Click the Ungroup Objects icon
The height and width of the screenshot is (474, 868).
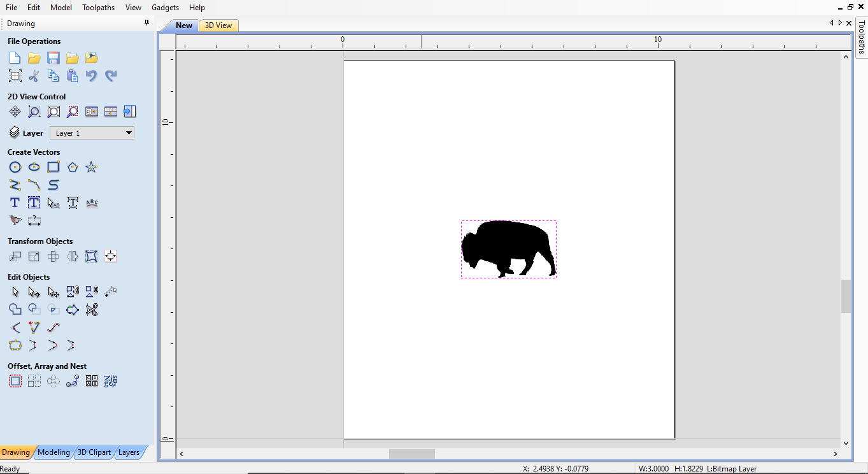pyautogui.click(x=92, y=292)
